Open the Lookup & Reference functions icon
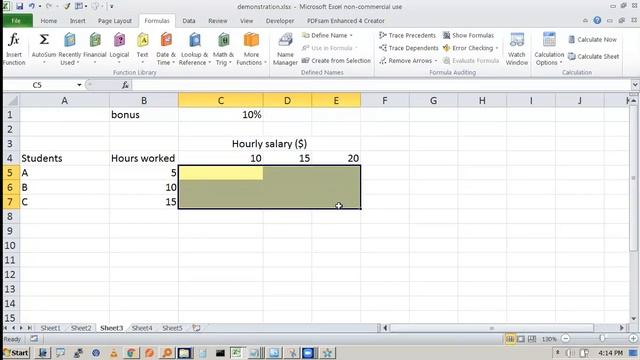Screen dimensions: 640x360 point(195,40)
